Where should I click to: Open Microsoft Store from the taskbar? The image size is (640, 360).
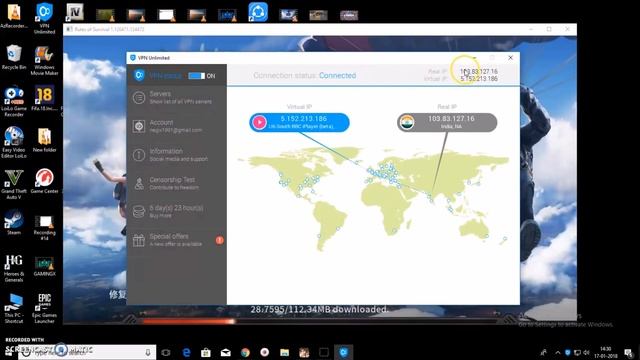[x=206, y=352]
